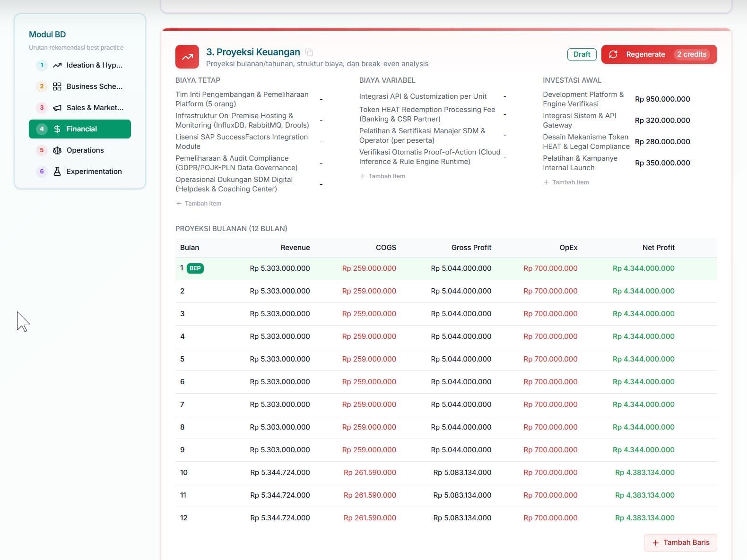Select the active Financial module item
This screenshot has width=747, height=560.
(80, 129)
